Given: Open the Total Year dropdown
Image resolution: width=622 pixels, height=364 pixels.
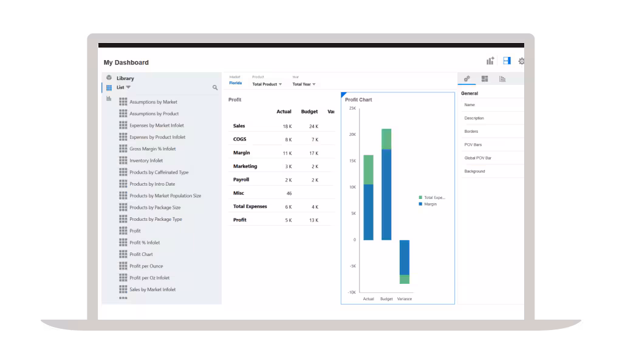Looking at the screenshot, I should tap(304, 84).
